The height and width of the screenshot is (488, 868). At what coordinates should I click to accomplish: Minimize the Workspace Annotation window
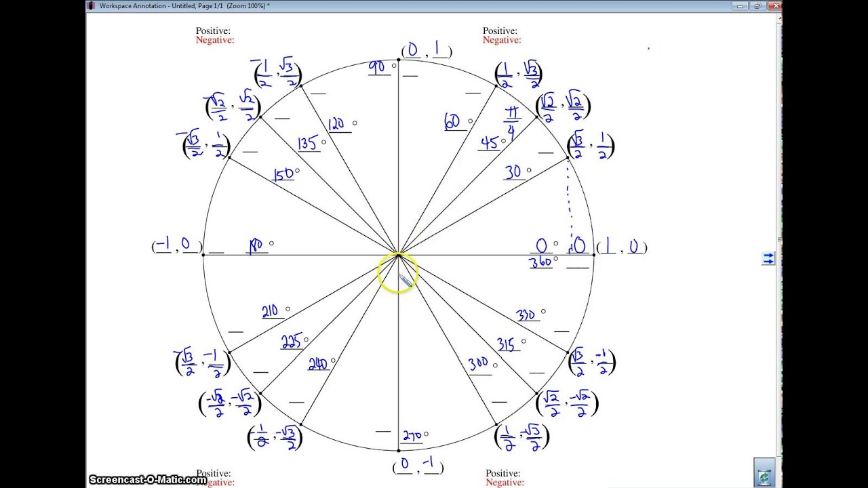741,5
